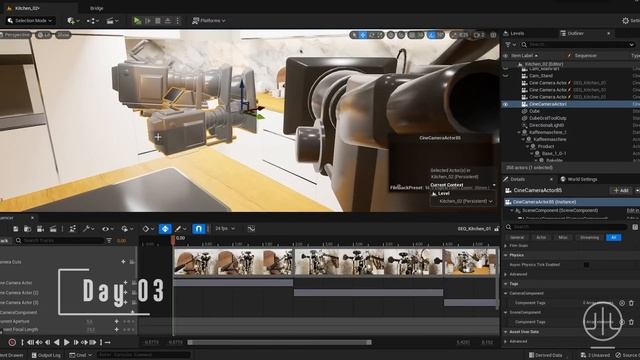Toggle visibility of selected CineCameraActor row

point(505,104)
